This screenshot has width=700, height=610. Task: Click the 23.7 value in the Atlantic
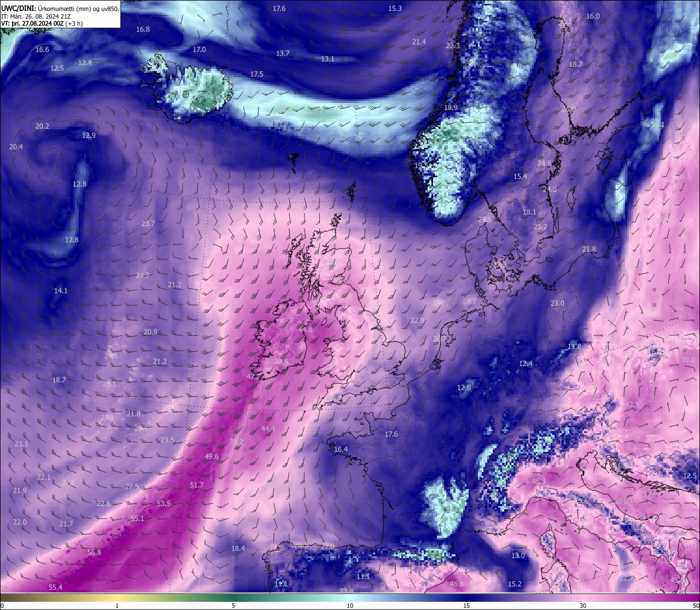pos(148,223)
